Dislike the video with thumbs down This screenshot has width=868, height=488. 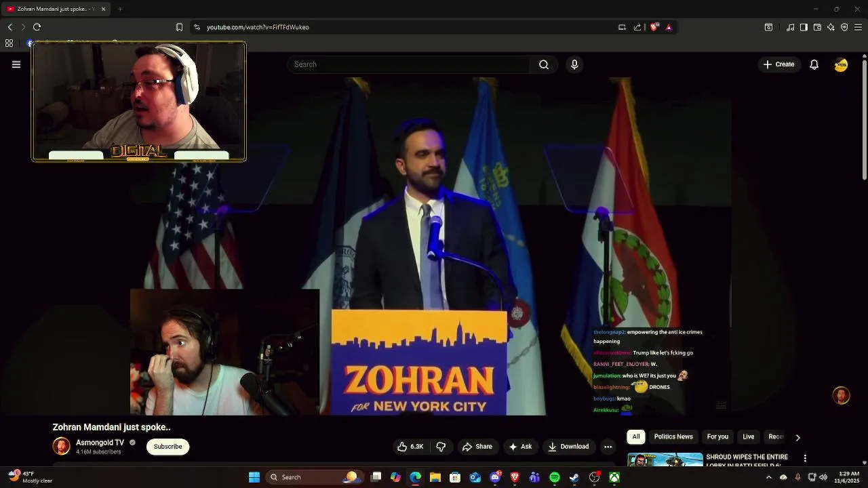coord(441,447)
